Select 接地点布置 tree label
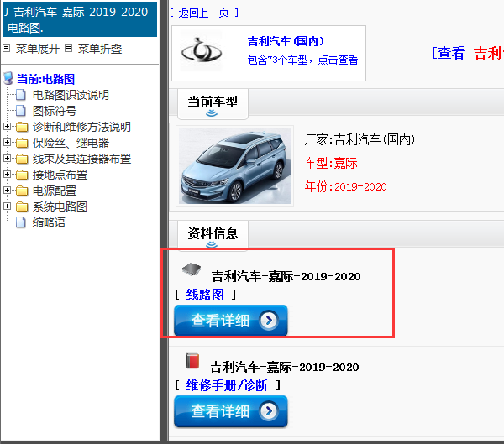 pyautogui.click(x=60, y=175)
